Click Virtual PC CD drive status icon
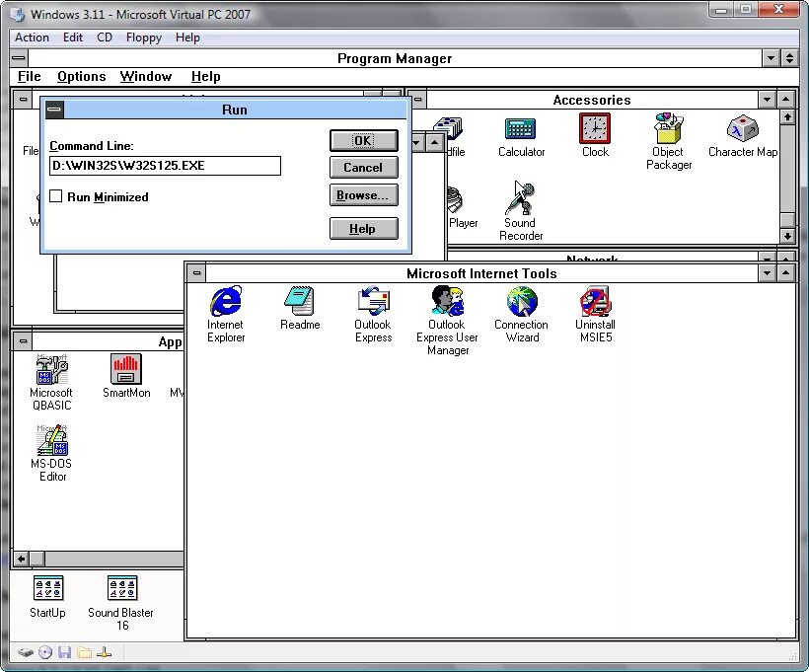Viewport: 809px width, 672px height. (x=45, y=653)
